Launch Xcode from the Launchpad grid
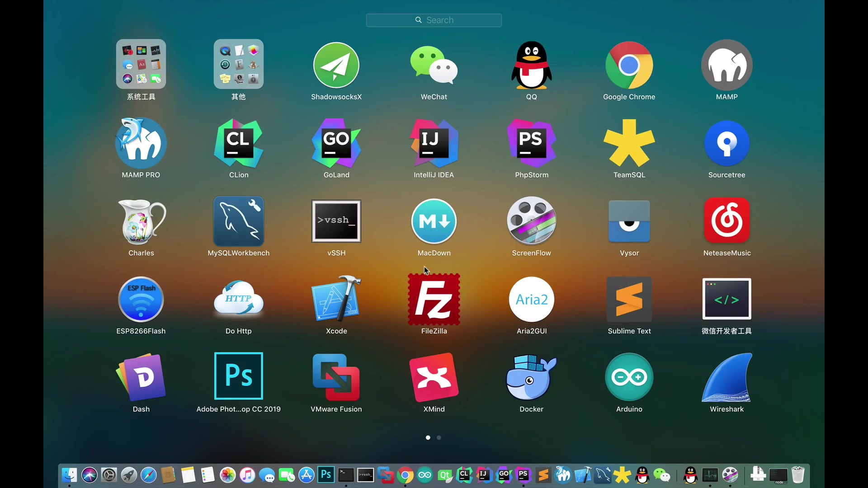This screenshot has height=488, width=868. [336, 299]
